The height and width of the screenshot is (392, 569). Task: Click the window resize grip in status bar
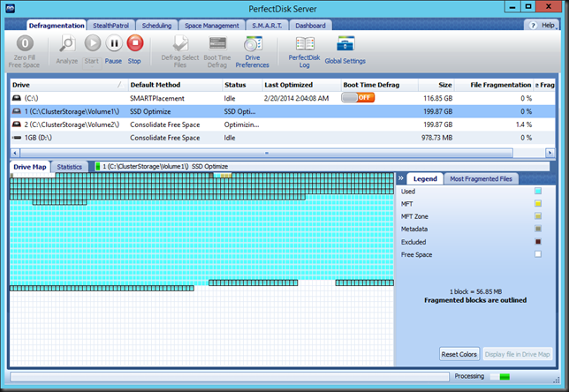tap(556, 380)
